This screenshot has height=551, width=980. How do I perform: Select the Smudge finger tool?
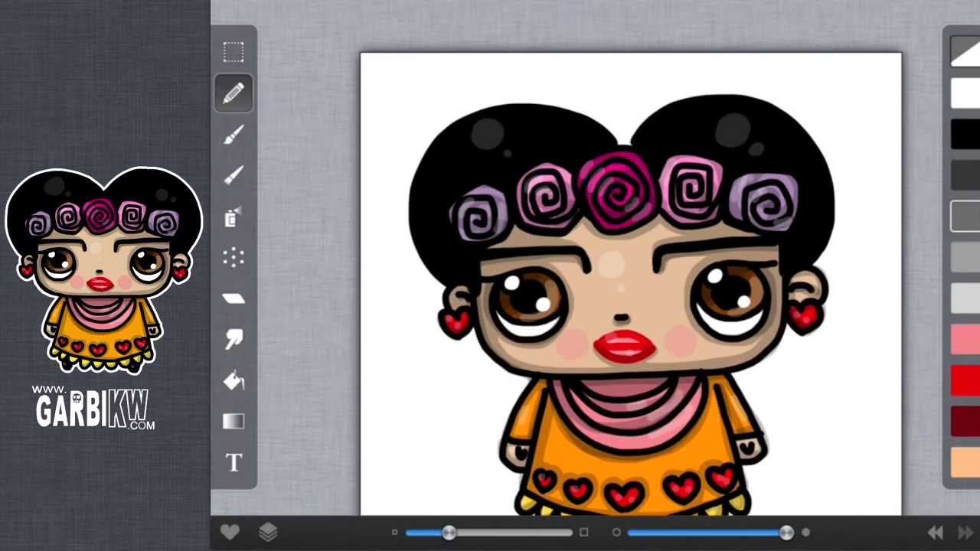234,339
